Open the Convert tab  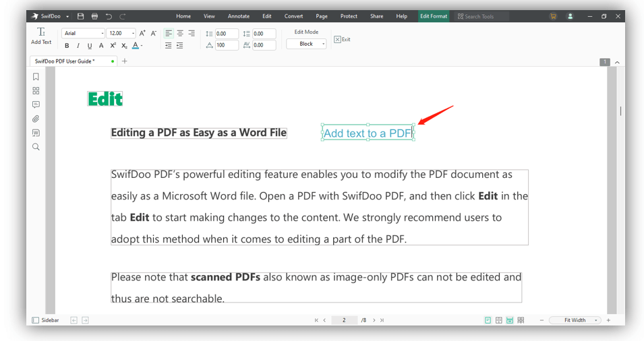point(293,16)
